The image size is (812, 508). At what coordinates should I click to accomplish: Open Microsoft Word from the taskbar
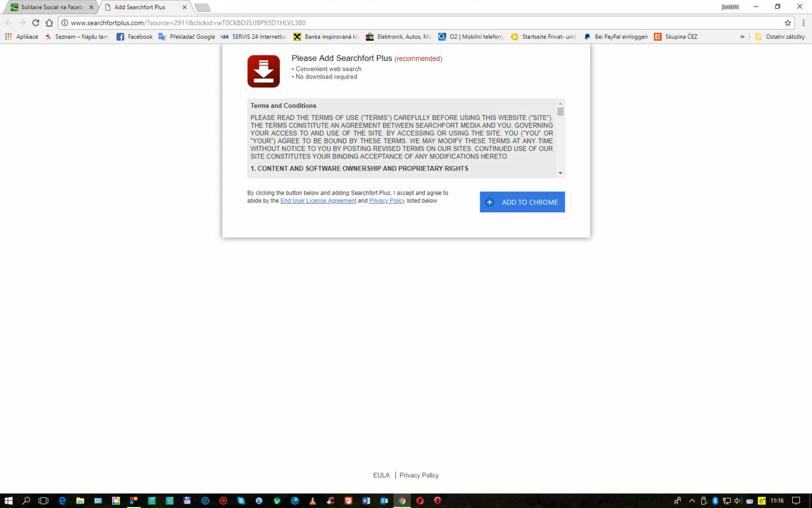pyautogui.click(x=366, y=500)
